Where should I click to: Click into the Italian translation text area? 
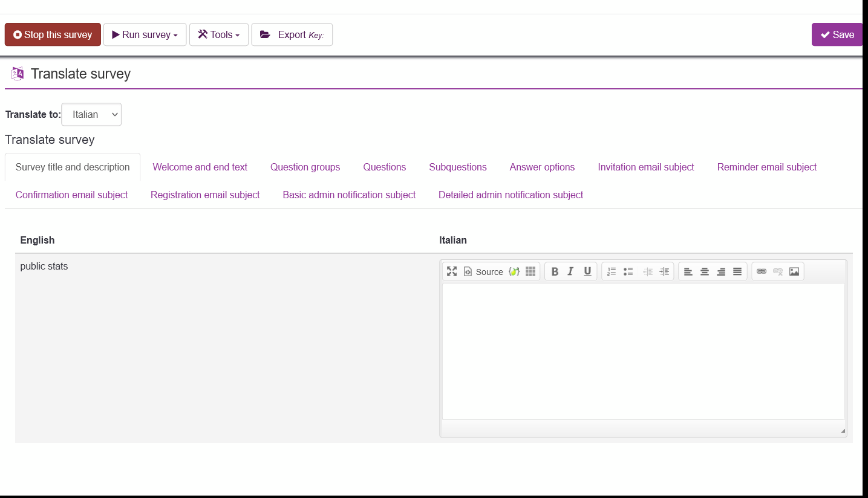[643, 351]
